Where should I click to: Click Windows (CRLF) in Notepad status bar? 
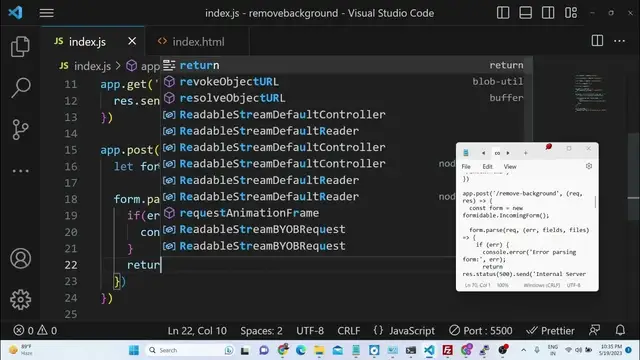pos(541,285)
